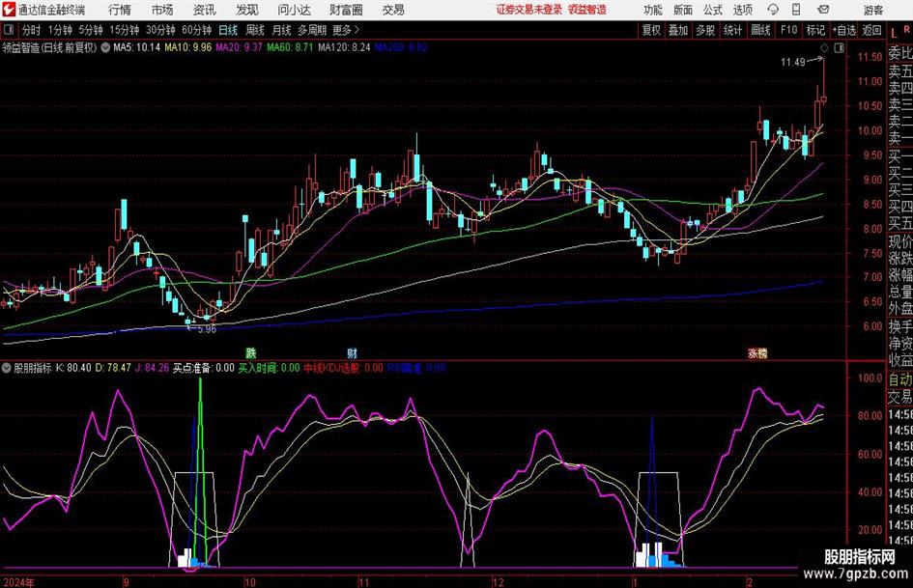Open the 市场 menu
913x588 pixels.
coord(162,10)
